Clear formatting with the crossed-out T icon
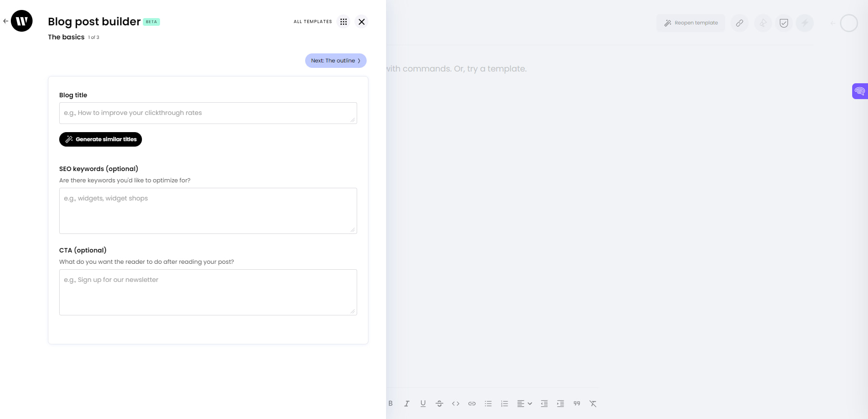The image size is (868, 419). coord(593,403)
